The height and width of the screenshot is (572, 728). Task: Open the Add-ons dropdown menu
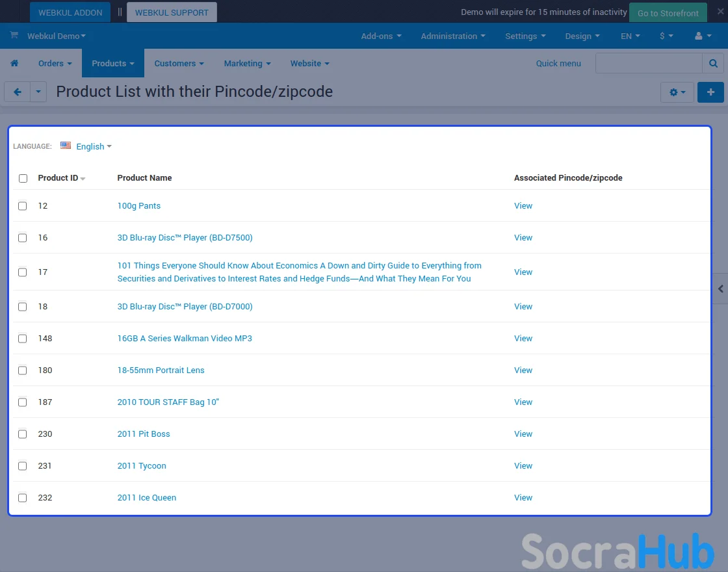(381, 36)
